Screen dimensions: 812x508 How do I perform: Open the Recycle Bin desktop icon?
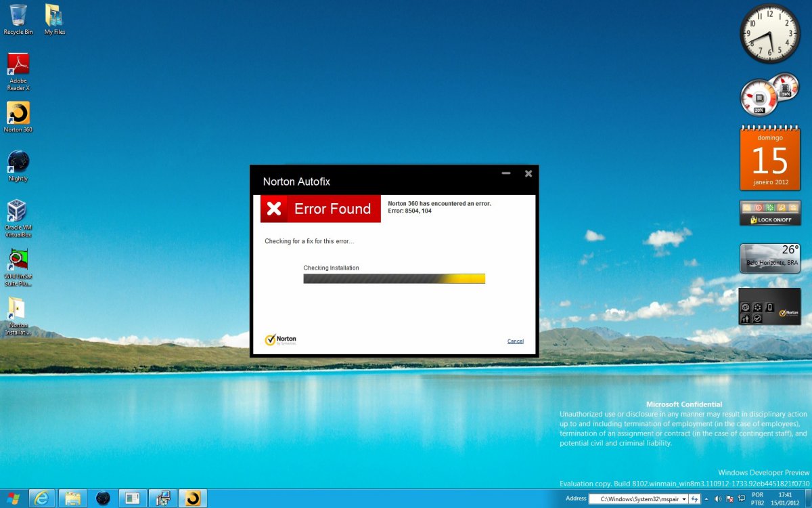18,19
